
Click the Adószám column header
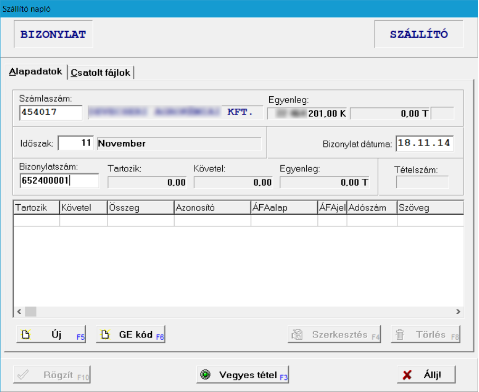point(372,208)
